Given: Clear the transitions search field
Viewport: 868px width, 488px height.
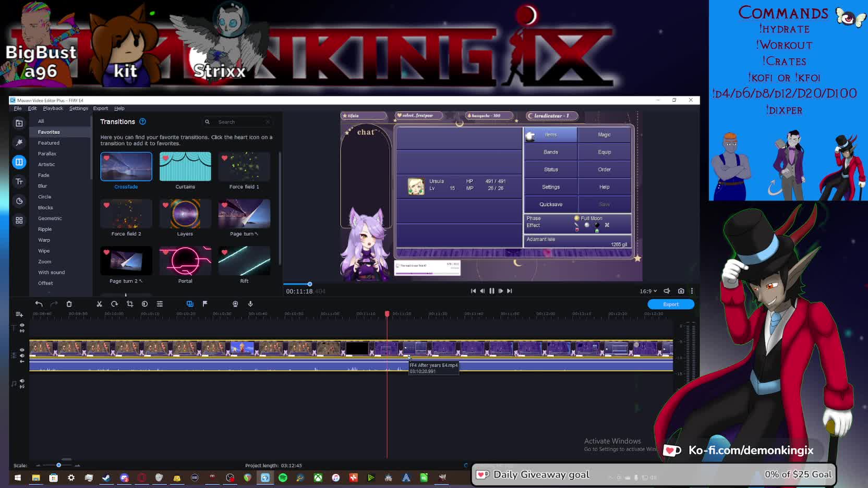Looking at the screenshot, I should click(x=268, y=122).
